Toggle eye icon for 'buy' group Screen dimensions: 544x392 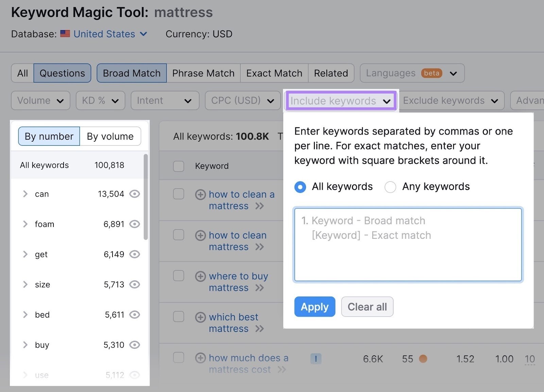[135, 345]
